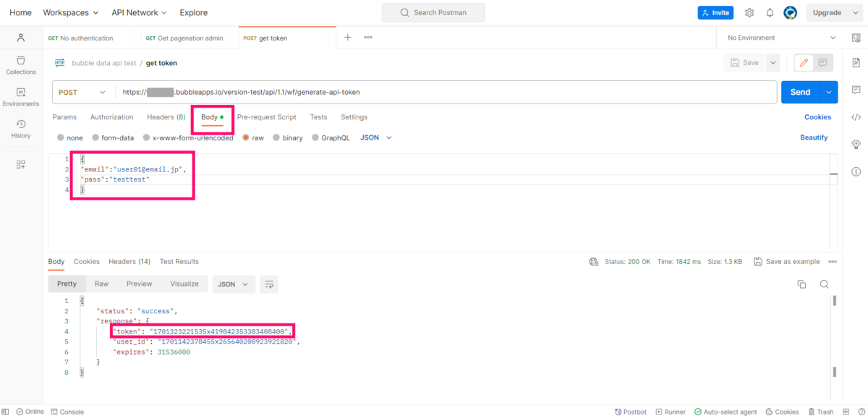
Task: Open the Cookies link under Send
Action: (x=817, y=117)
